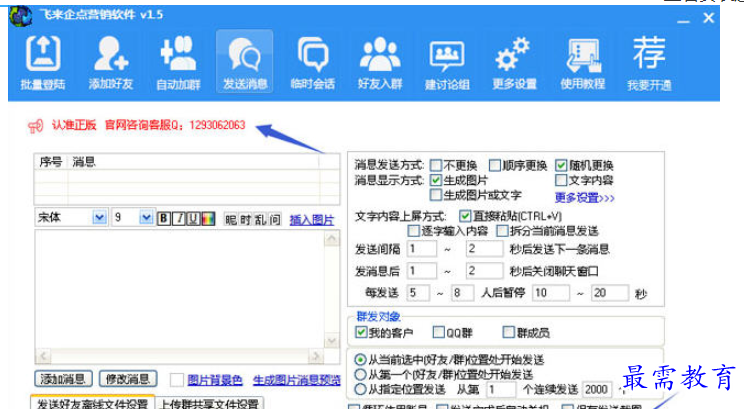Image resolution: width=744 pixels, height=409 pixels.
Task: Click the editor vertical scrollbar up arrow
Action: pos(332,238)
